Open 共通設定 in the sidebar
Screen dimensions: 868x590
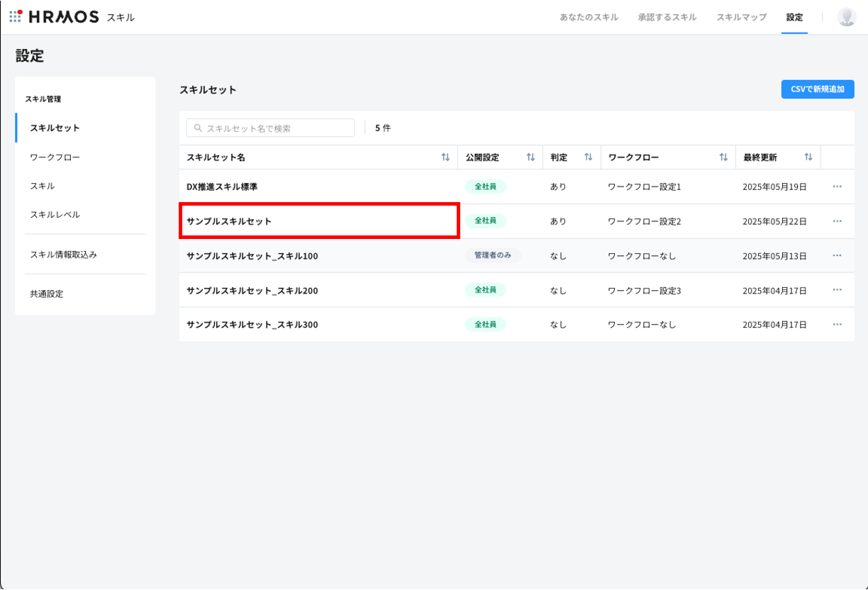pos(46,294)
